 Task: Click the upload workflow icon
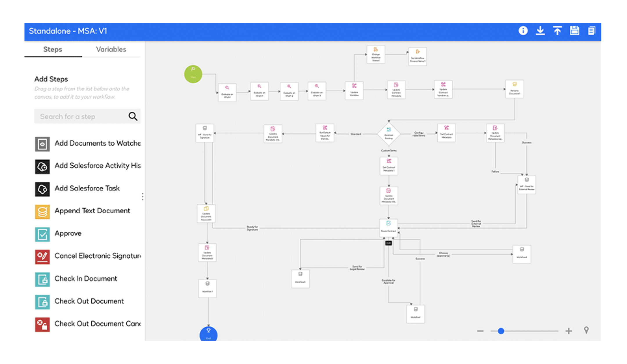557,31
